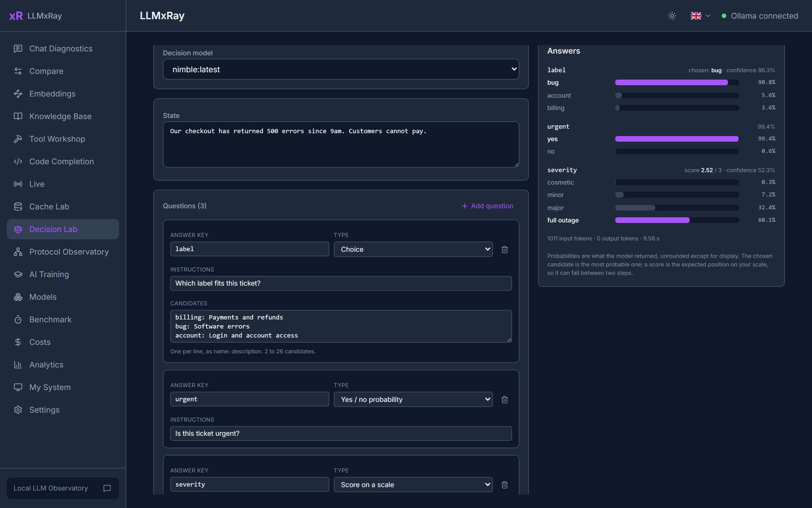
Task: Click the Analytics bar chart icon
Action: [x=18, y=365]
